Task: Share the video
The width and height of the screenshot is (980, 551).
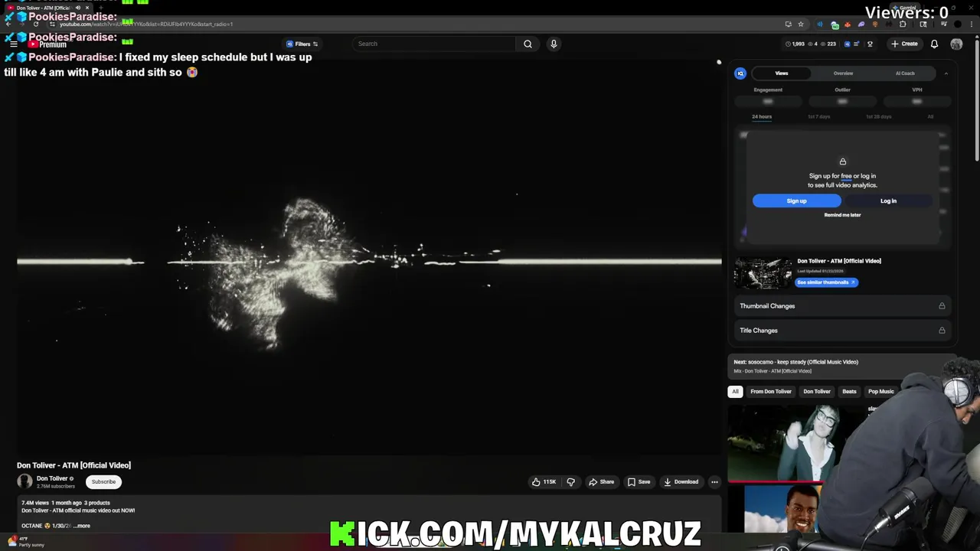Action: coord(601,482)
